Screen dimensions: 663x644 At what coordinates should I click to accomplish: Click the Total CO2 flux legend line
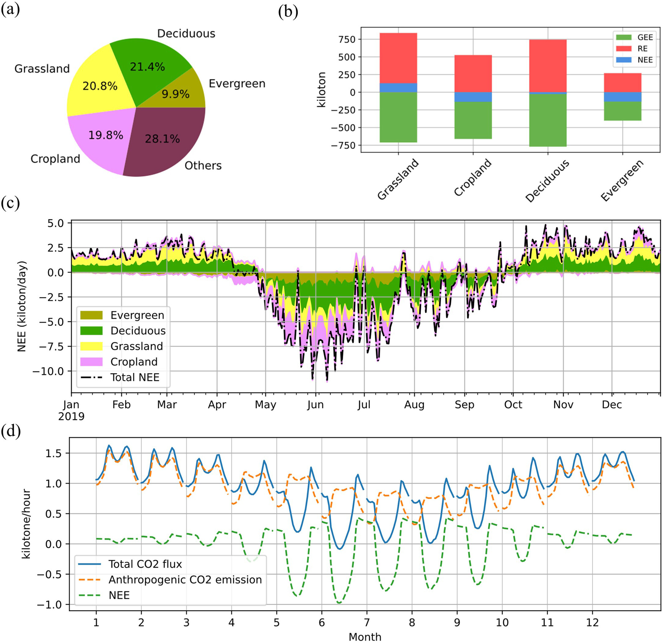click(90, 564)
